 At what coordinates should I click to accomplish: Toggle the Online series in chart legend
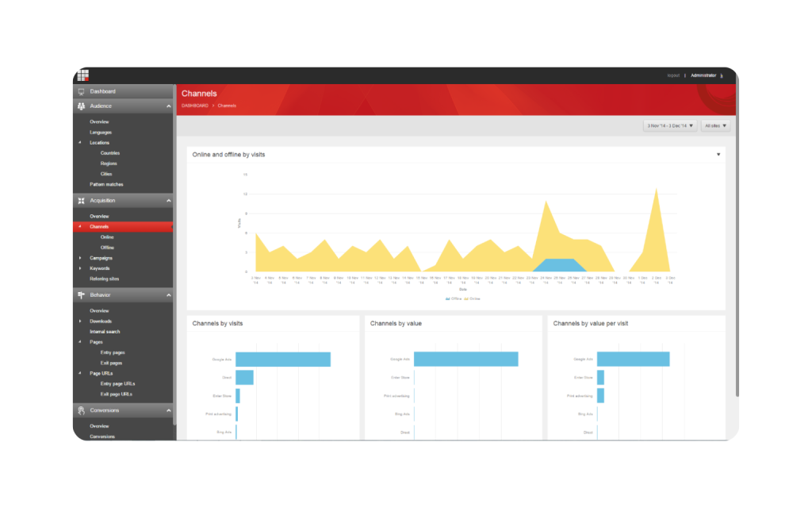473,298
